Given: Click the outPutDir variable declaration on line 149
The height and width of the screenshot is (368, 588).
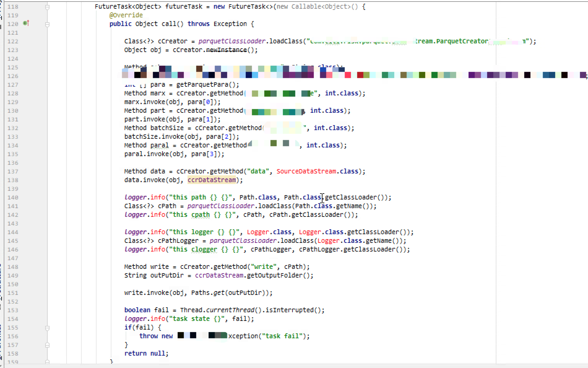Looking at the screenshot, I should point(167,275).
